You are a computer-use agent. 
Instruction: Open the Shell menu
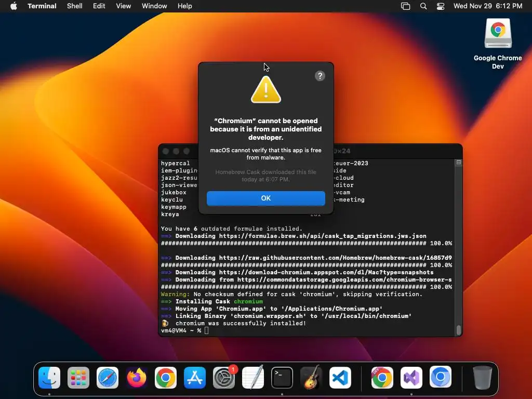(75, 6)
